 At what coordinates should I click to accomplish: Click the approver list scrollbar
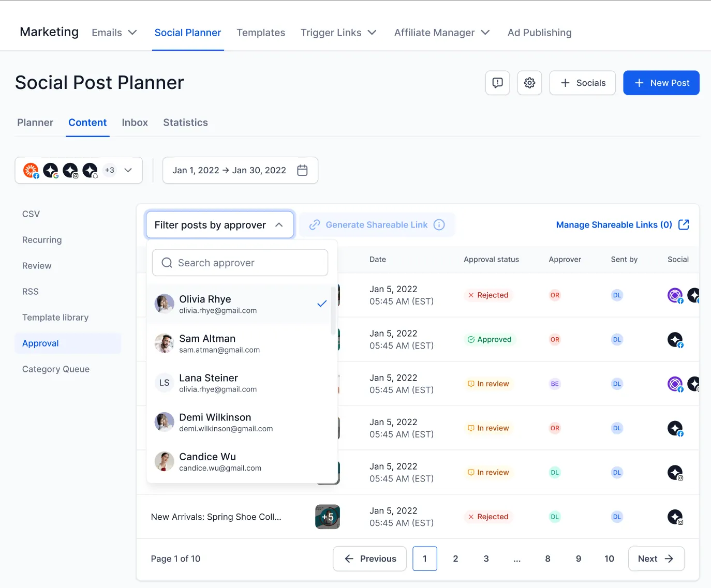[x=332, y=310]
